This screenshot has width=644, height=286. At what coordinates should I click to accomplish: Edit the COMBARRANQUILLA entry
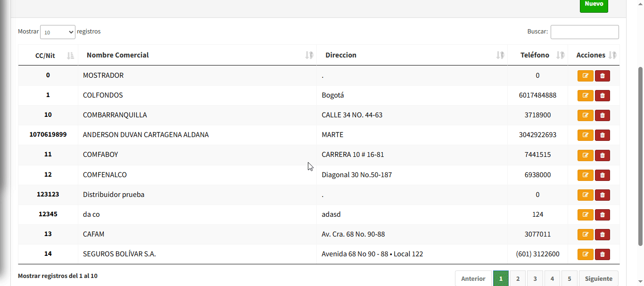585,115
